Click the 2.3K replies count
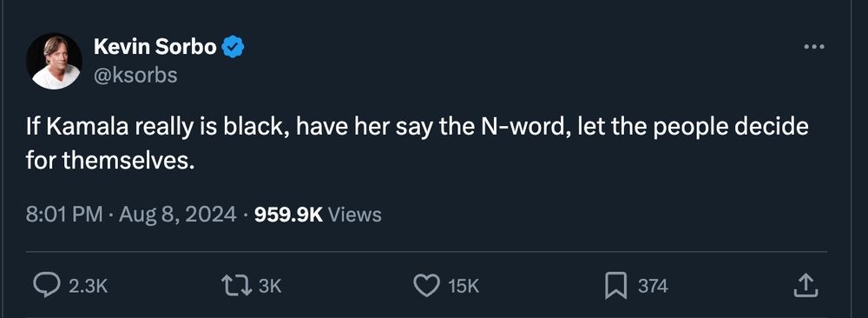This screenshot has width=868, height=318. click(x=88, y=287)
